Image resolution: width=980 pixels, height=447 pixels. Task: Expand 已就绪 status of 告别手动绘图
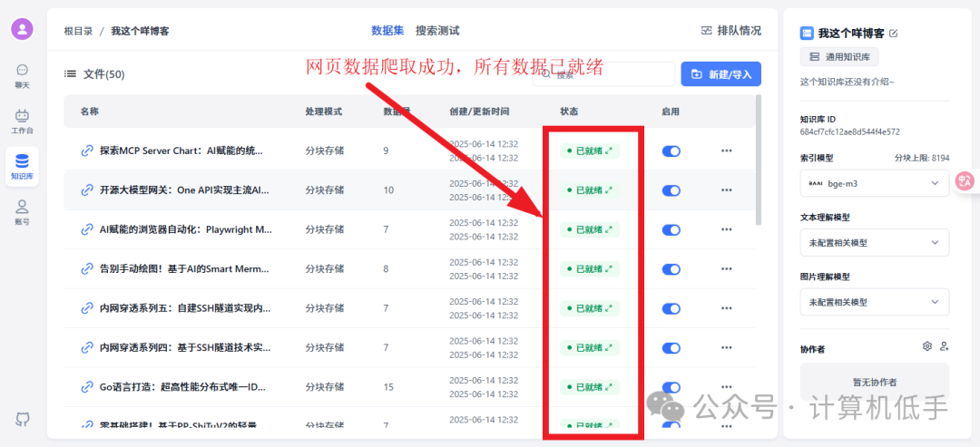coord(609,269)
